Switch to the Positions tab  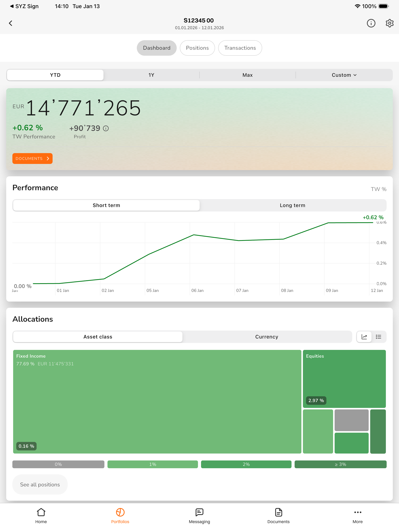[x=197, y=48]
